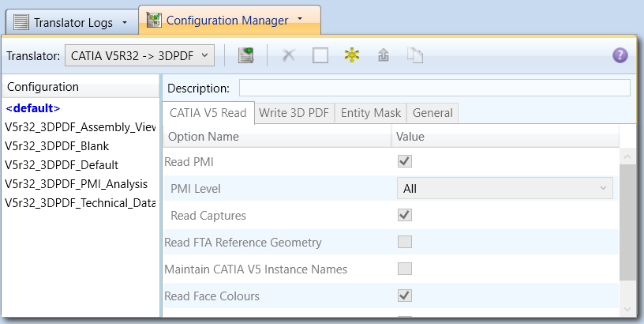Click the Read FTA Reference Geometry label
The image size is (644, 324).
point(243,243)
